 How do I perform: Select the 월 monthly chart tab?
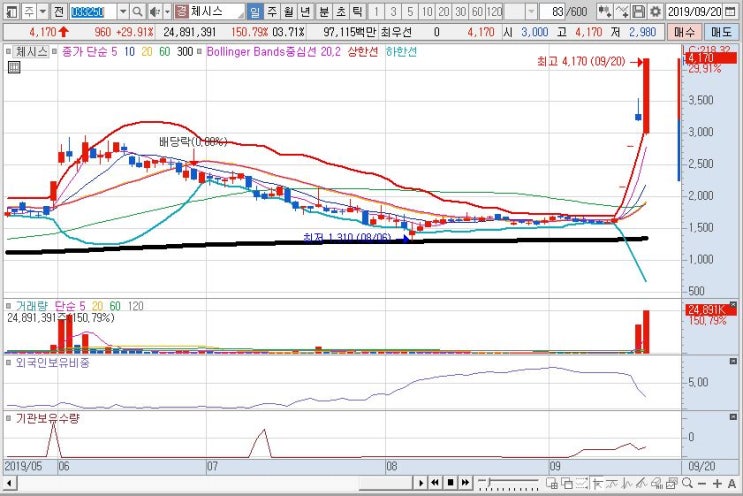click(x=289, y=11)
